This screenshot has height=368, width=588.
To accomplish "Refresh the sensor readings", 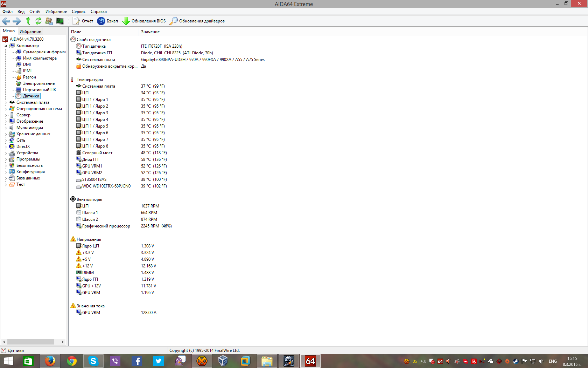I will 38,21.
